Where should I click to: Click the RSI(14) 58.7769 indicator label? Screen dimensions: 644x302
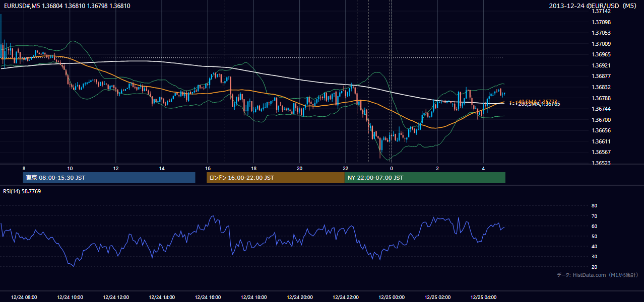click(x=22, y=191)
